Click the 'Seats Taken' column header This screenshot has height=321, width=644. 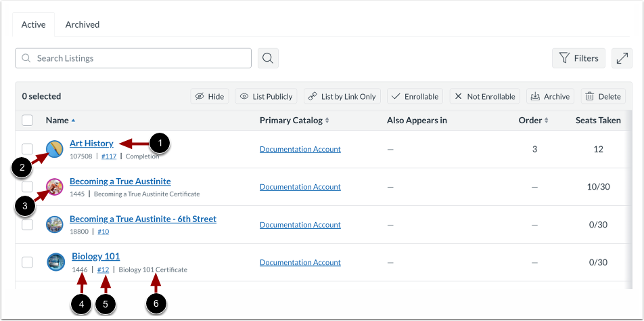(x=598, y=121)
